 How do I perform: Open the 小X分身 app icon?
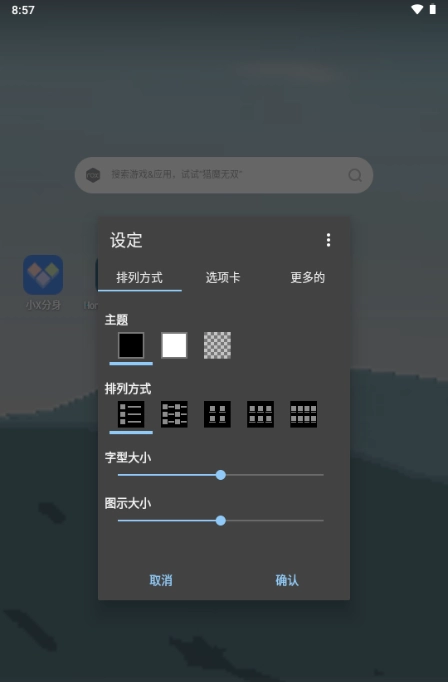[x=43, y=275]
